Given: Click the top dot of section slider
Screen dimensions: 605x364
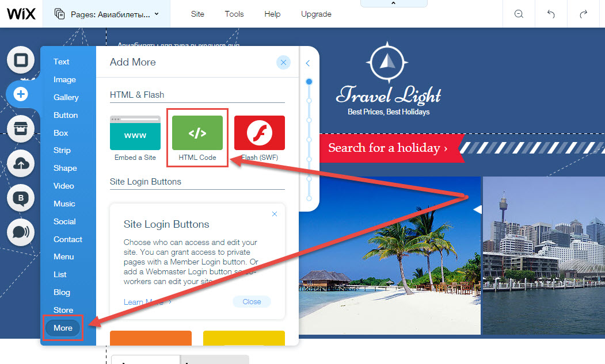Looking at the screenshot, I should 309,82.
